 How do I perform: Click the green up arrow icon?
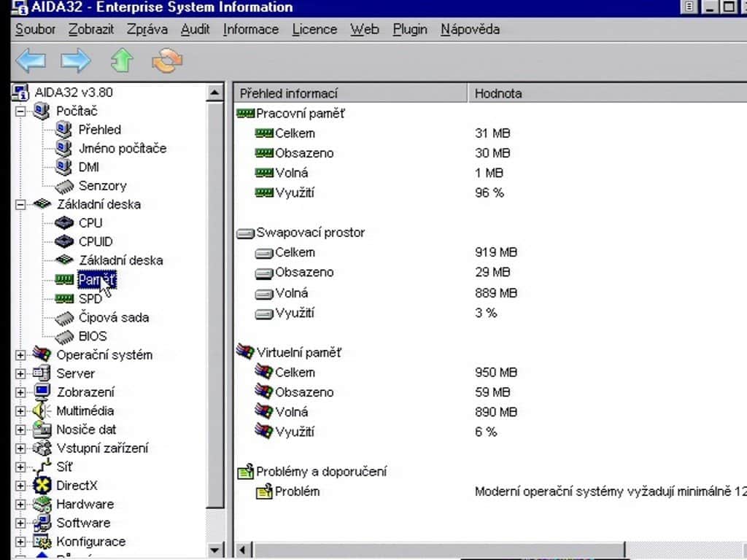point(122,61)
